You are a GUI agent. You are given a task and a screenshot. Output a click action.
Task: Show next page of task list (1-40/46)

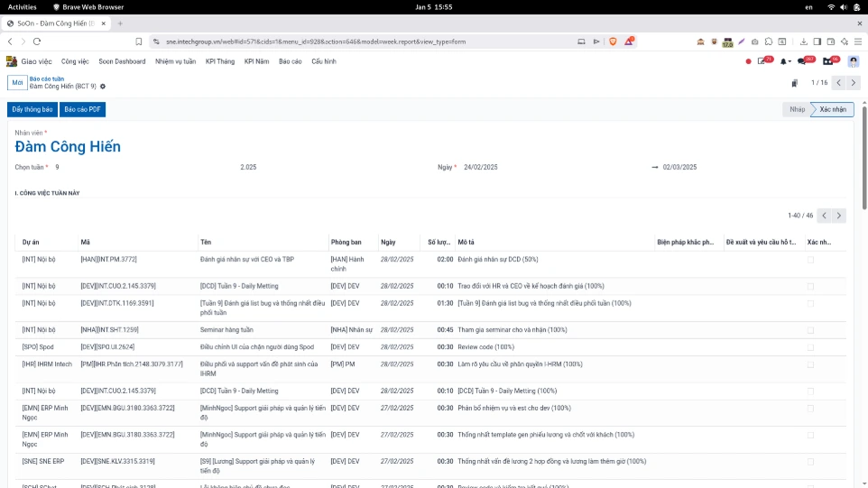tap(839, 216)
